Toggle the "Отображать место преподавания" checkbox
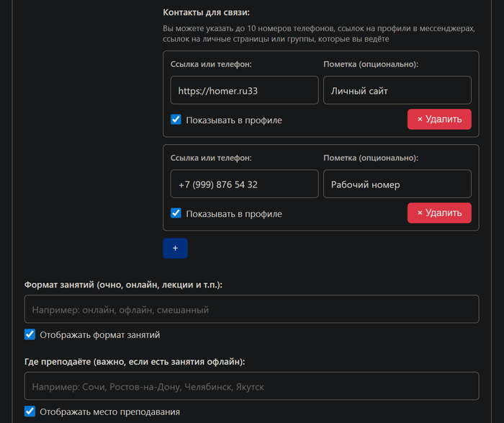 coord(30,411)
